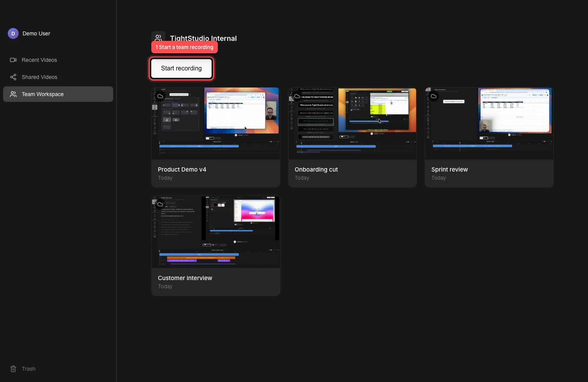Image resolution: width=588 pixels, height=382 pixels.
Task: Open the Onboarding cut video thumbnail
Action: (x=352, y=123)
